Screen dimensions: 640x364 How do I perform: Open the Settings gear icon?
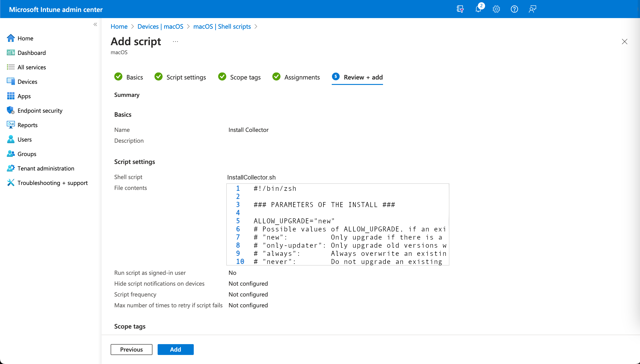pyautogui.click(x=496, y=9)
